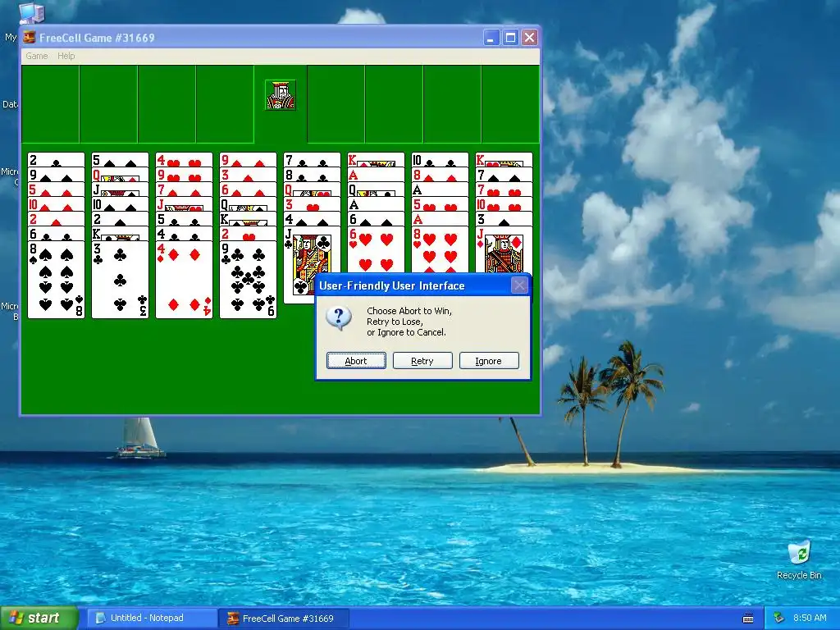Screen dimensions: 840x630
Task: Click the queen of diamonds card
Action: [x=120, y=174]
